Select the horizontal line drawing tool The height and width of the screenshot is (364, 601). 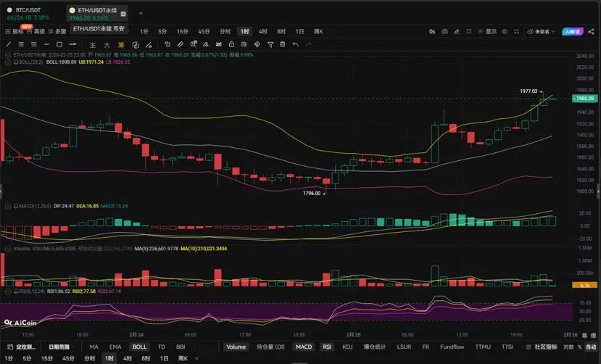tap(47, 44)
